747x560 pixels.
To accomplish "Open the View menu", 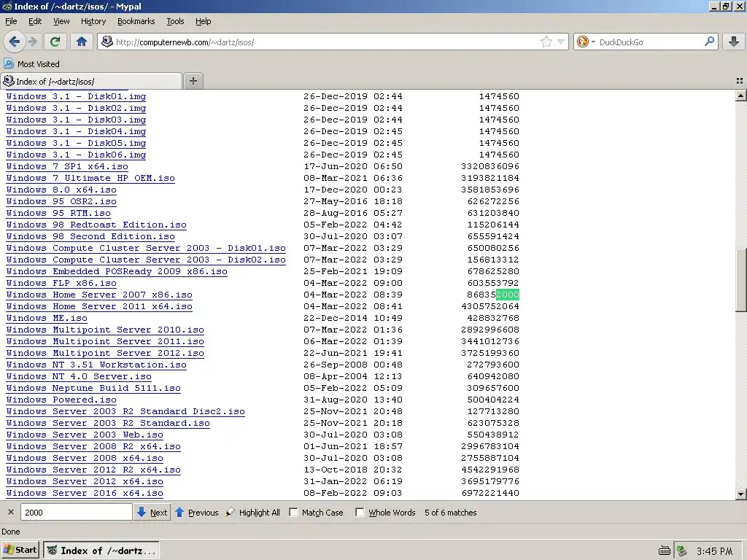I will point(61,21).
